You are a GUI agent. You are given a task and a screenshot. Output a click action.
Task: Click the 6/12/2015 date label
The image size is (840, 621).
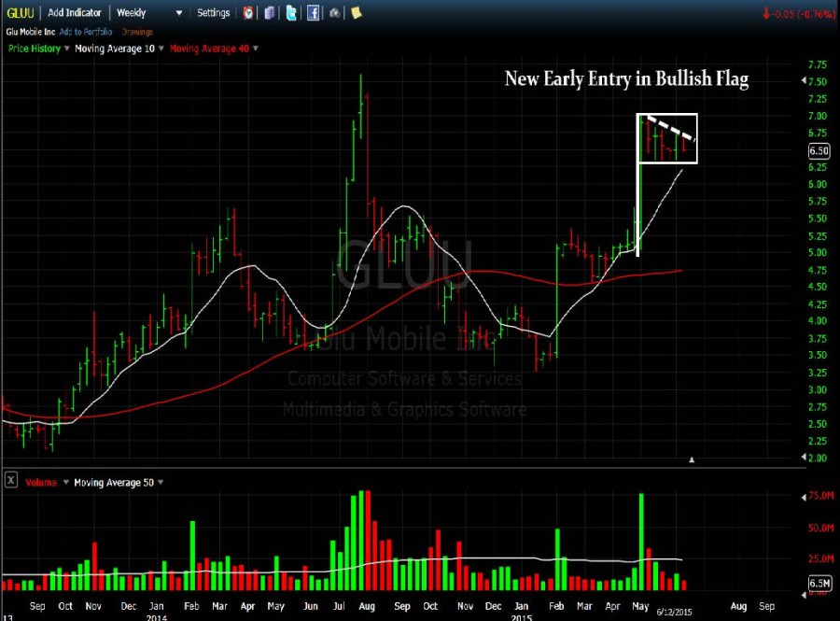(x=675, y=612)
